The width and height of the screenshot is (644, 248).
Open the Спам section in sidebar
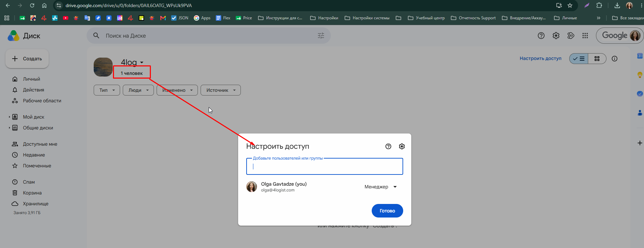coord(29,182)
